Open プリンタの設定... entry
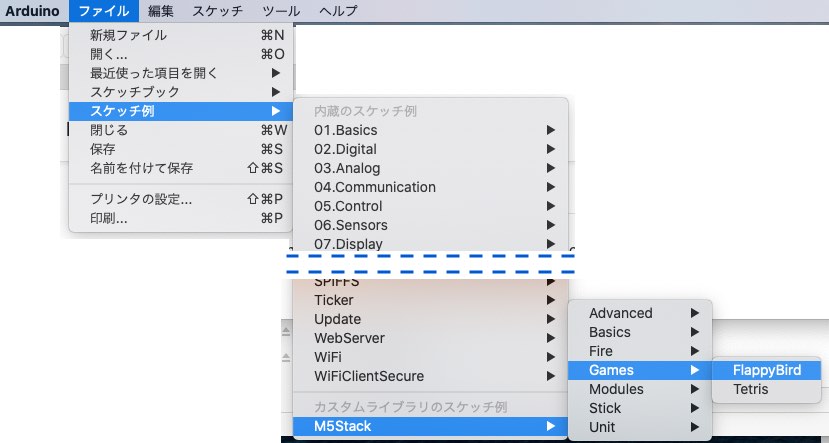 (181, 199)
